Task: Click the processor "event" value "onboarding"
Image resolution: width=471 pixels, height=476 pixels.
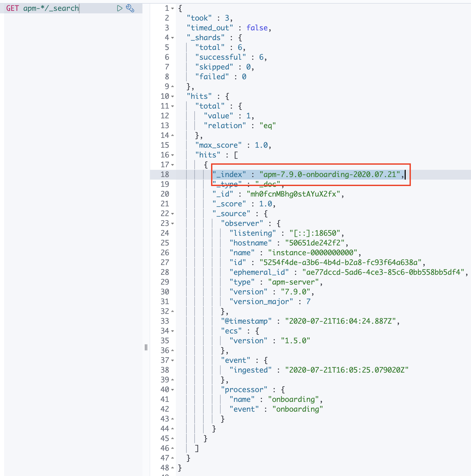Action: [298, 409]
